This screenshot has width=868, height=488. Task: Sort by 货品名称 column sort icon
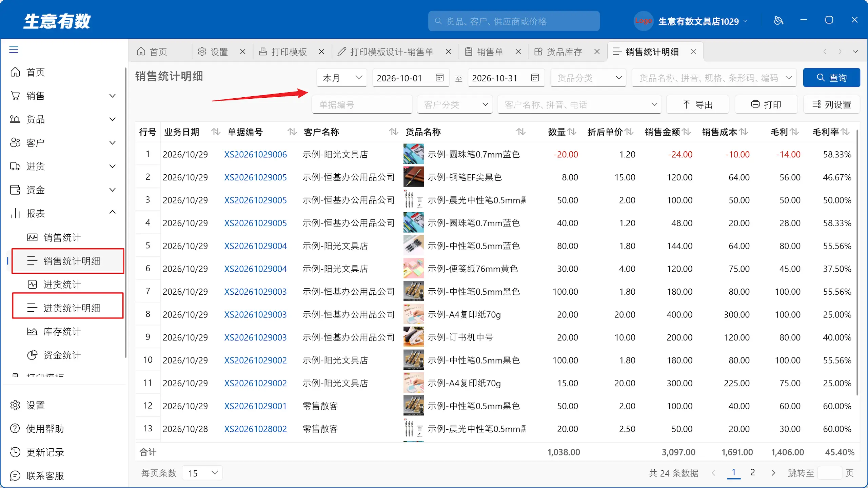click(x=521, y=132)
